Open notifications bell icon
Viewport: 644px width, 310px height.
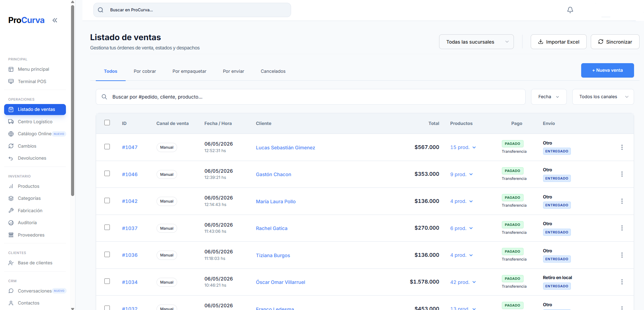click(570, 10)
